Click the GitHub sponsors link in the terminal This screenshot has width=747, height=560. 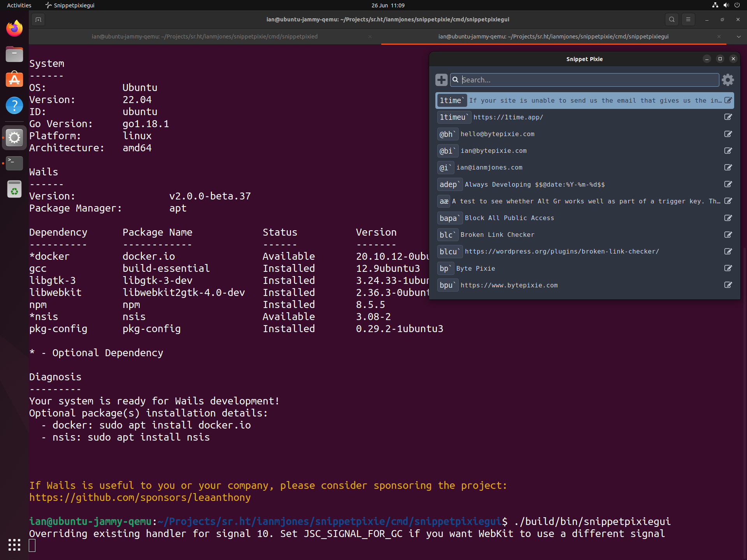pyautogui.click(x=140, y=497)
